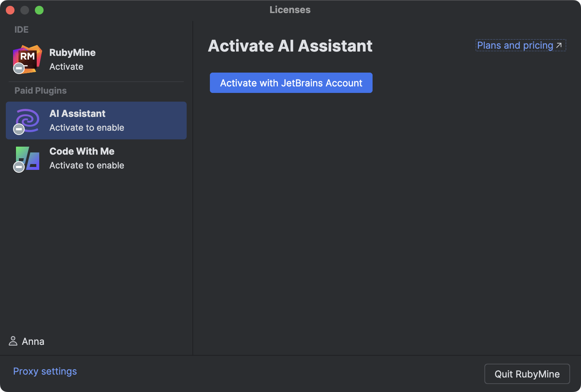
Task: Click the 'IDE' section header
Action: pyautogui.click(x=21, y=30)
